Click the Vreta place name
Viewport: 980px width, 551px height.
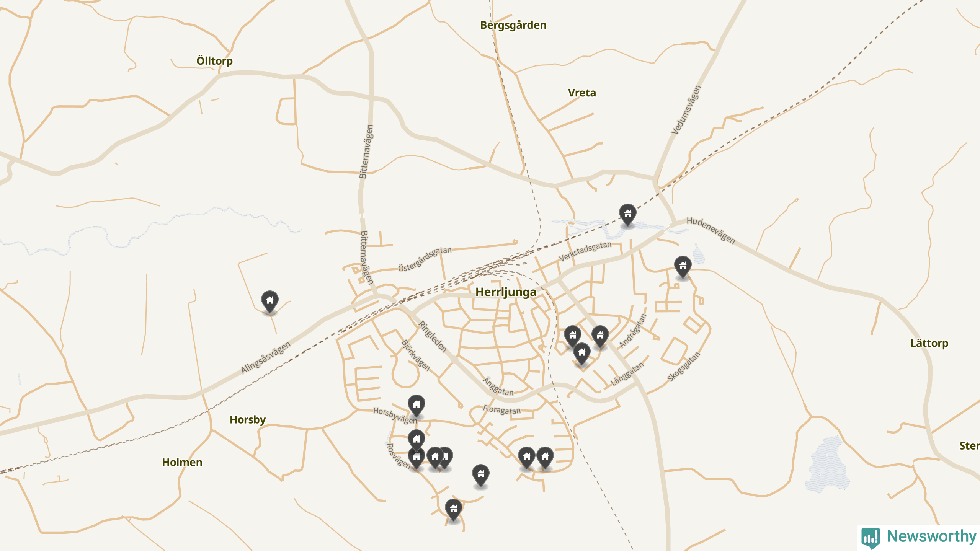[x=581, y=93]
